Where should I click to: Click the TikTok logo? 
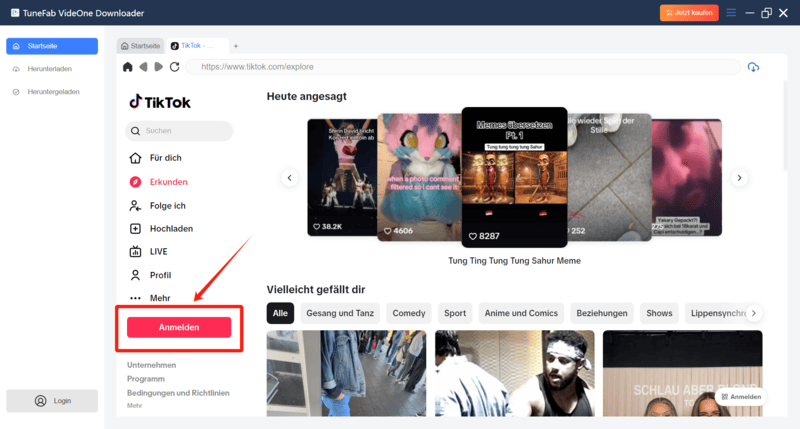click(x=160, y=102)
